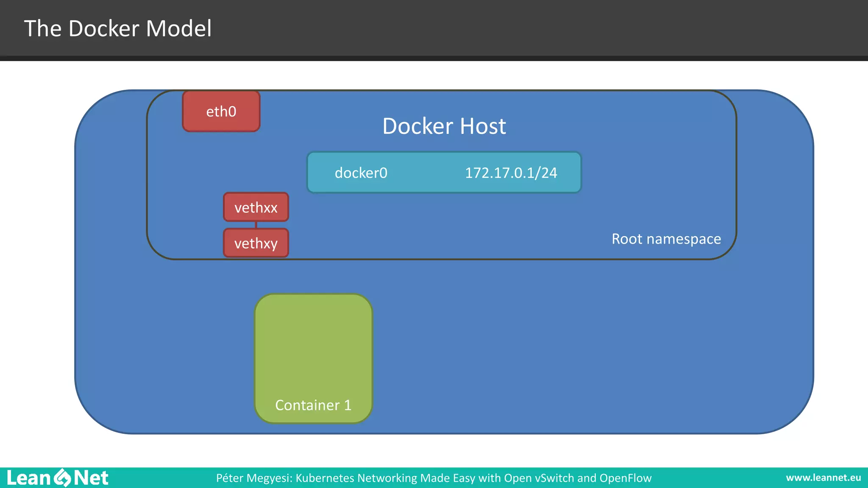Select the vethxy interface box

[256, 243]
